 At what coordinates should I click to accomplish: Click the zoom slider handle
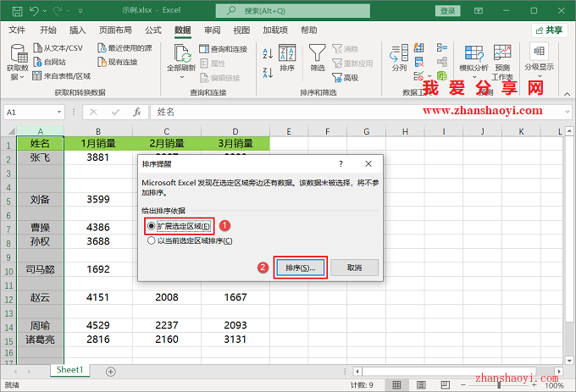(x=499, y=385)
